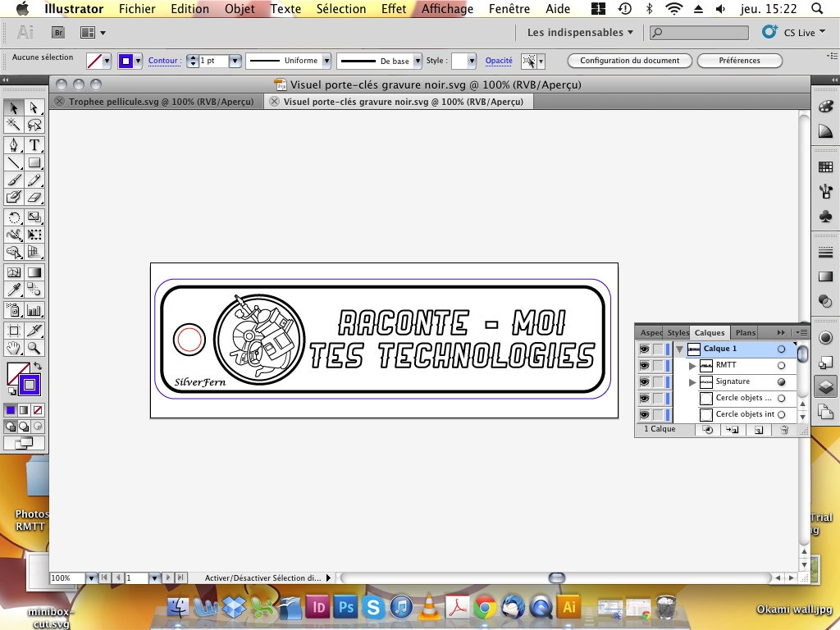
Task: Toggle visibility of Signature layer
Action: click(x=644, y=382)
